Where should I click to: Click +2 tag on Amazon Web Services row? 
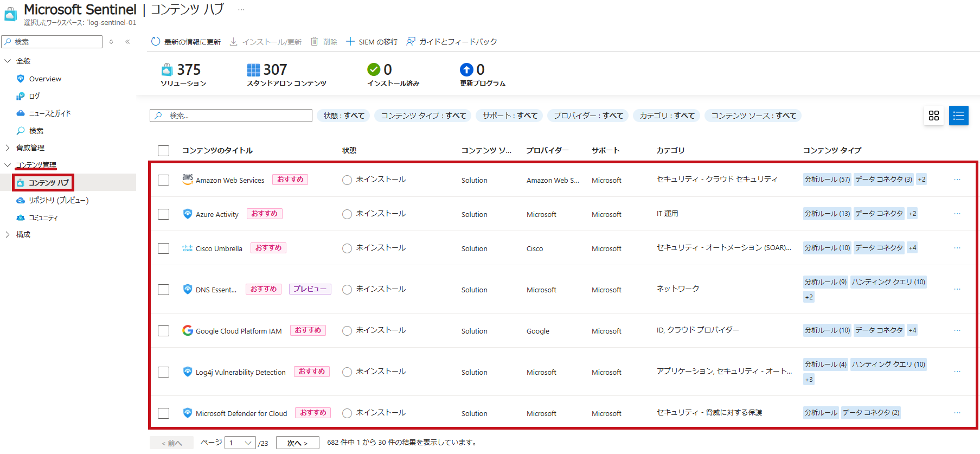coord(921,180)
